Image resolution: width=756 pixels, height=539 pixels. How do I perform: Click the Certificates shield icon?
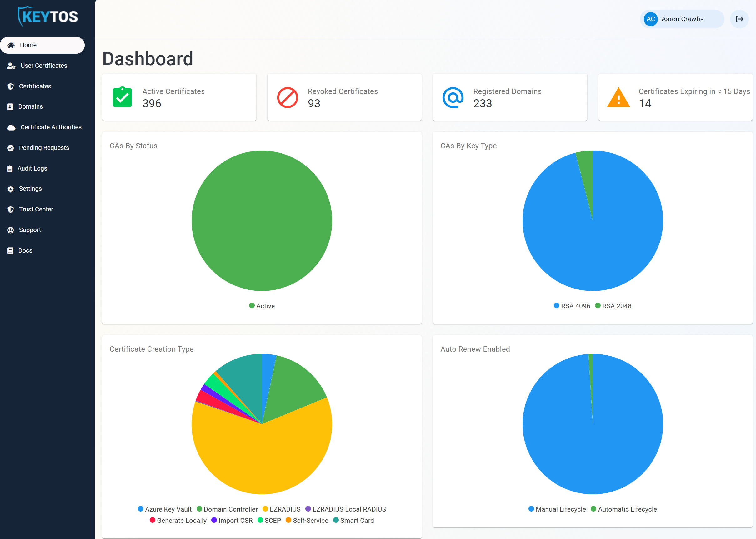(x=10, y=86)
